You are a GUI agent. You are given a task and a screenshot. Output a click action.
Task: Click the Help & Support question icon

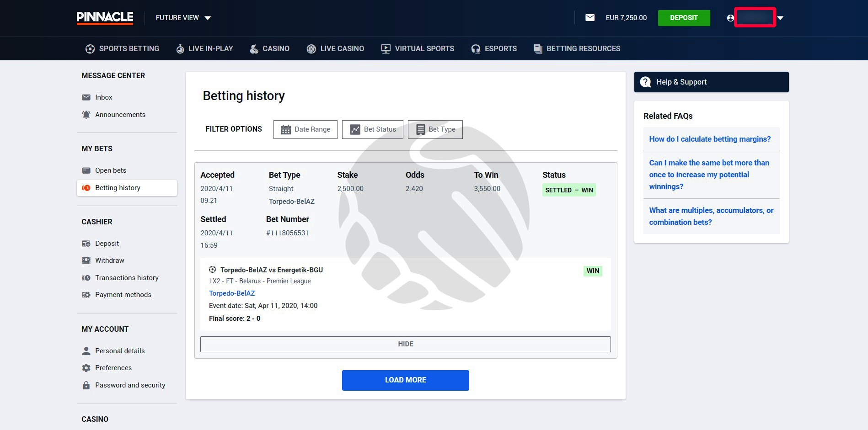[x=645, y=82]
